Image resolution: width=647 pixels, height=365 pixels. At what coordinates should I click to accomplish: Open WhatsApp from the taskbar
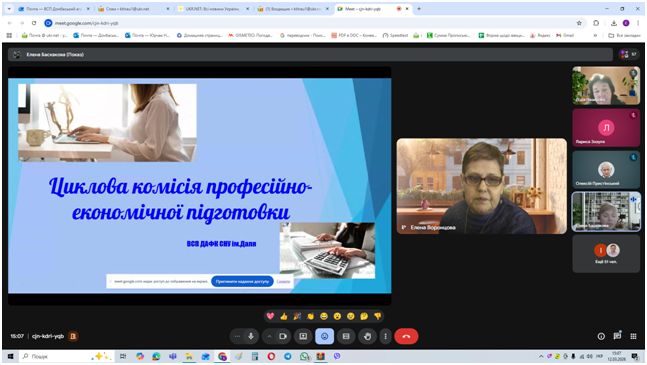pos(304,356)
